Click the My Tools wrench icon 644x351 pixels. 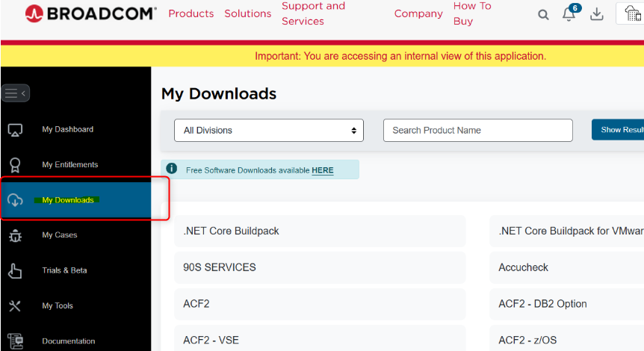(x=15, y=306)
